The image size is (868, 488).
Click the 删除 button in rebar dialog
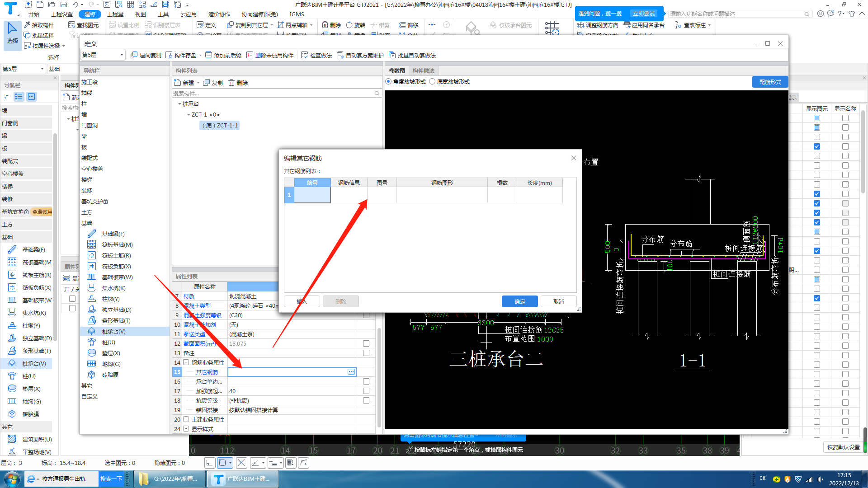[341, 301]
